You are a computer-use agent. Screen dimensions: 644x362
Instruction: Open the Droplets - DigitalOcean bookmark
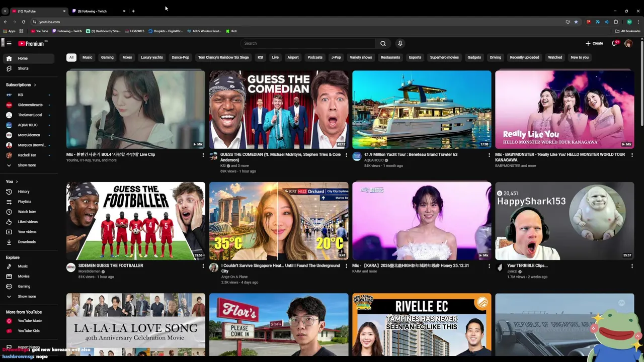click(166, 31)
